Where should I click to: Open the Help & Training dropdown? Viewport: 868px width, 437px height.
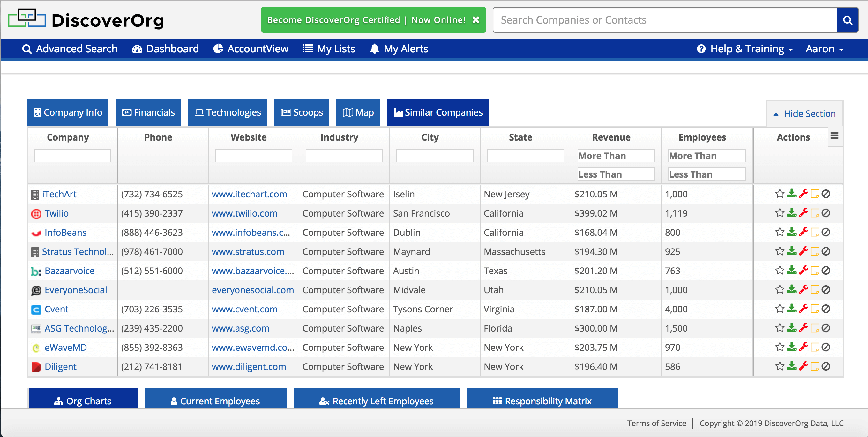(745, 49)
